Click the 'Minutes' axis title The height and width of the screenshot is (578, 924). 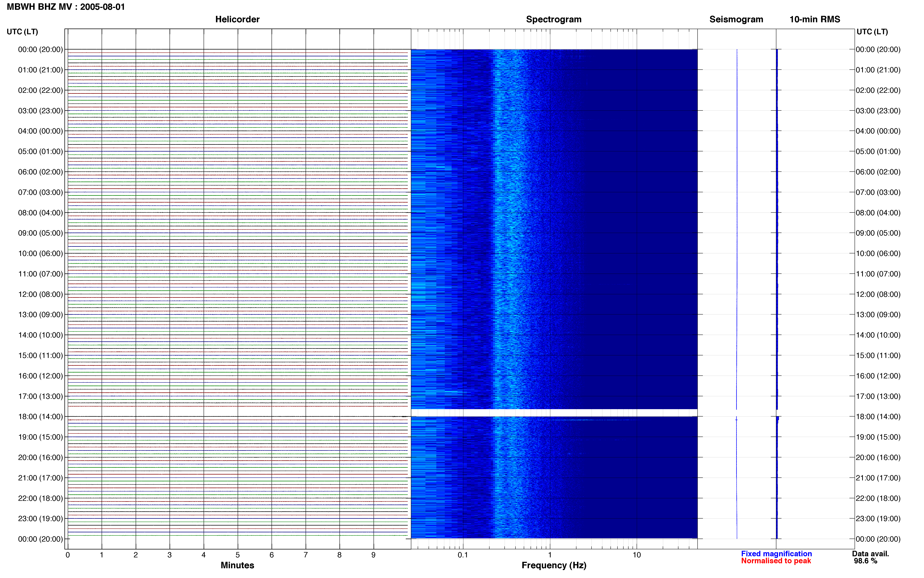click(237, 565)
